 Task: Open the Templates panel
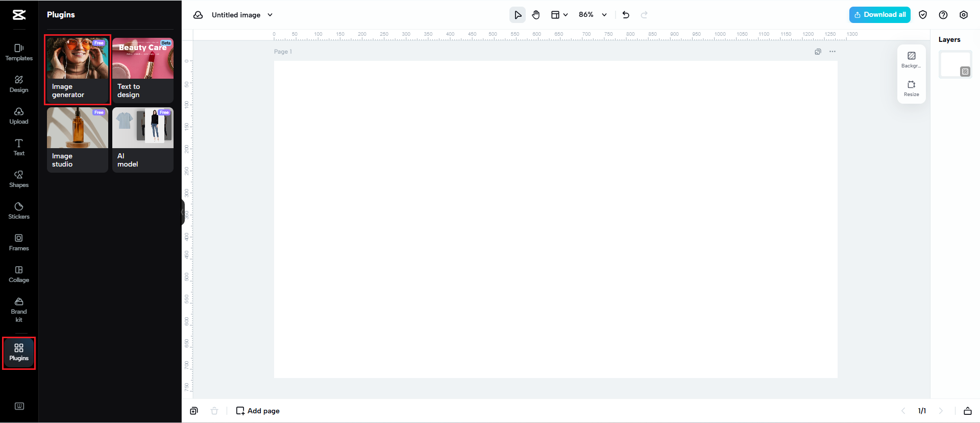pos(19,52)
